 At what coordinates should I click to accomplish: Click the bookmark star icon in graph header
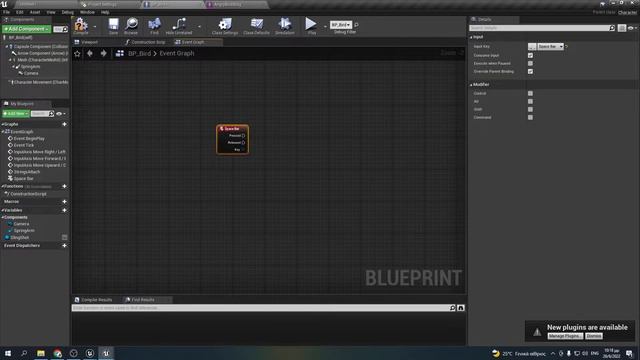pyautogui.click(x=77, y=53)
